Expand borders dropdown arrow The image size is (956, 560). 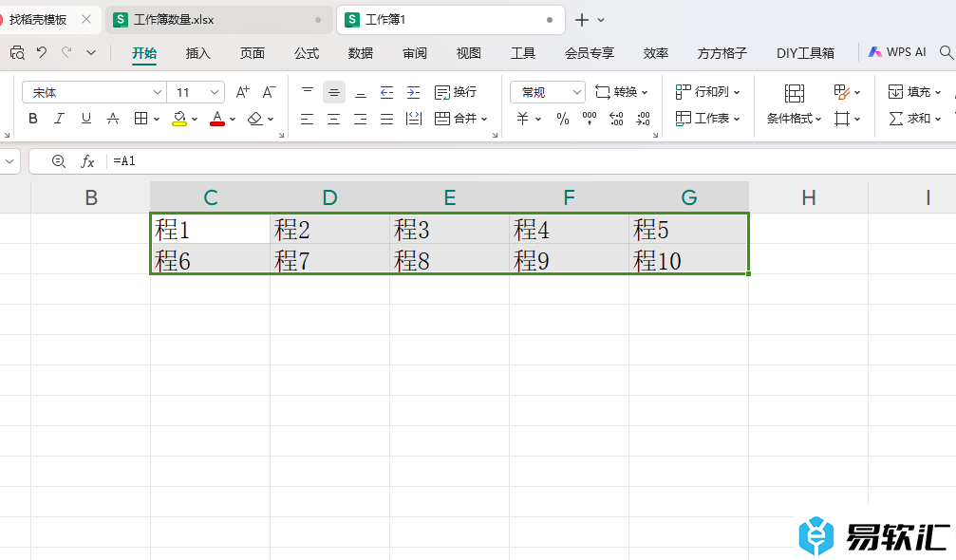157,119
